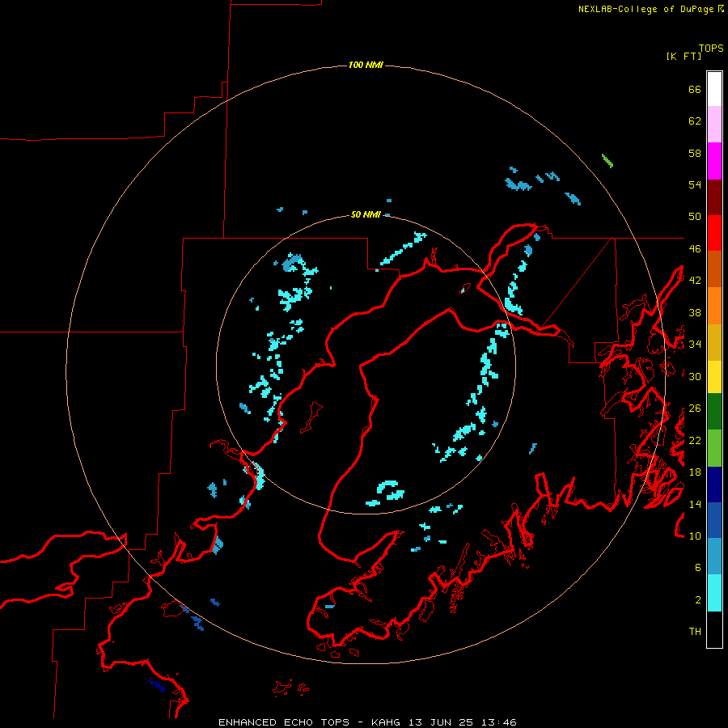Click the light green legend swatch
The image size is (728, 728).
[714, 448]
